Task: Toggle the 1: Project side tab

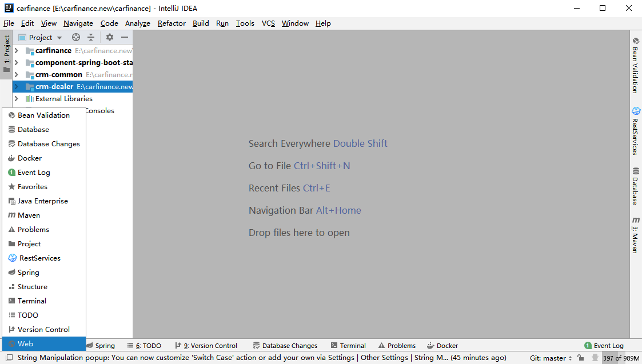Action: click(x=7, y=54)
